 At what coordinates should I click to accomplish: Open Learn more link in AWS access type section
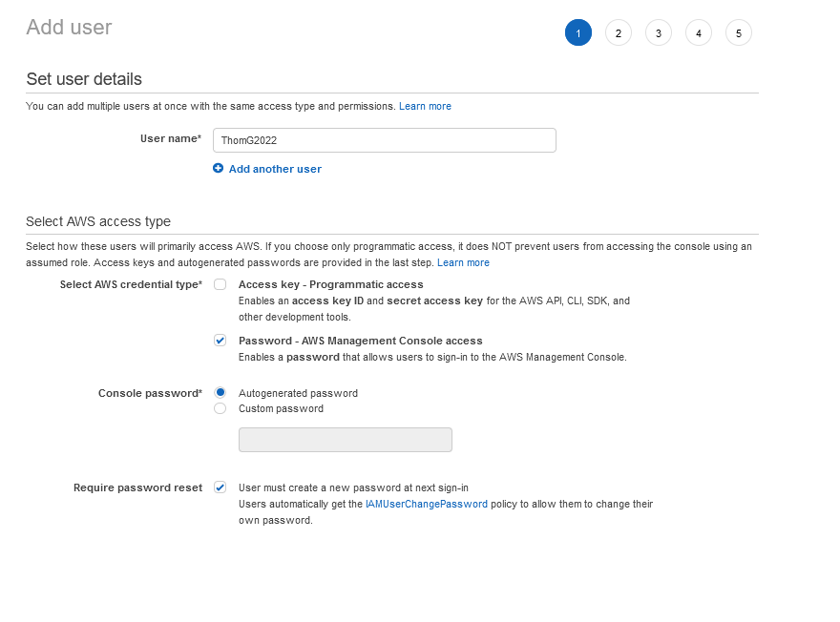pyautogui.click(x=463, y=262)
